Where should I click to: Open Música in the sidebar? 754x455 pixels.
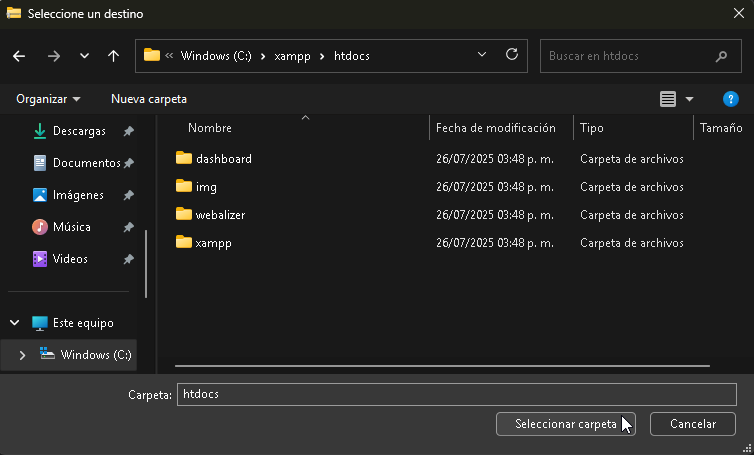[72, 227]
